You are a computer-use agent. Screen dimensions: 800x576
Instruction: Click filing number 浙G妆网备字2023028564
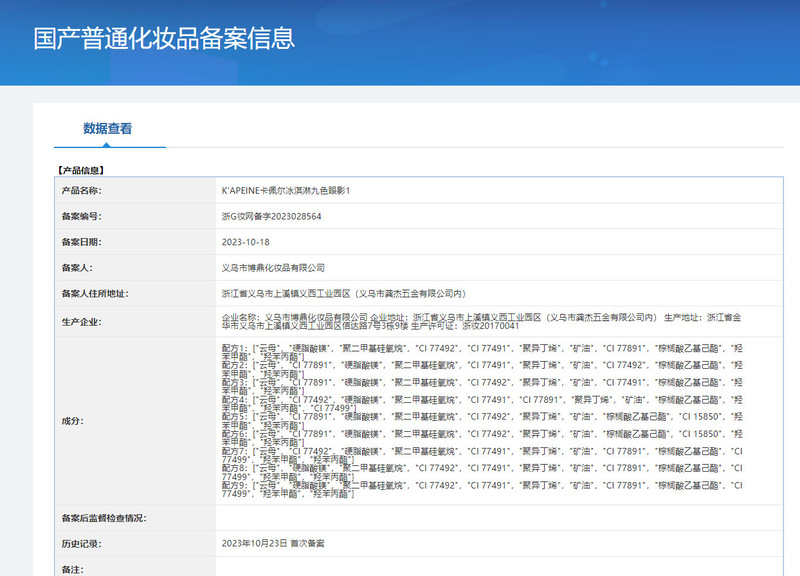(x=271, y=216)
